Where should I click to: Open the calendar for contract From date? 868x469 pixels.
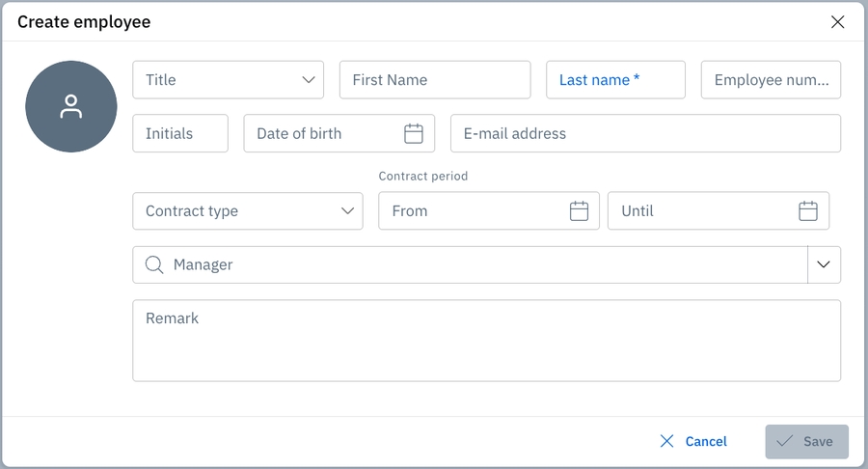coord(579,211)
